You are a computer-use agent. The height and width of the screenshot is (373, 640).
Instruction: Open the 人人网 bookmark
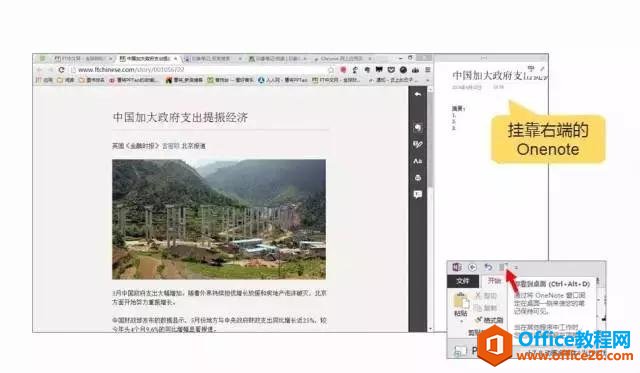[282, 80]
